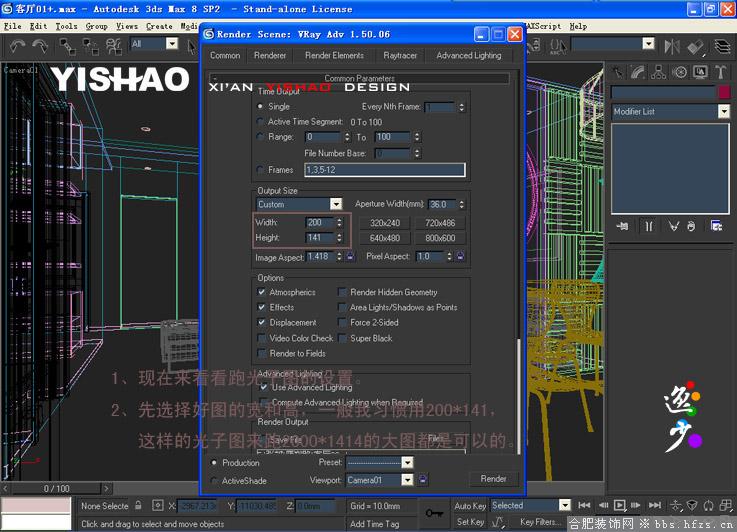Click the Align tool icon
The height and width of the screenshot is (532, 737).
click(695, 46)
